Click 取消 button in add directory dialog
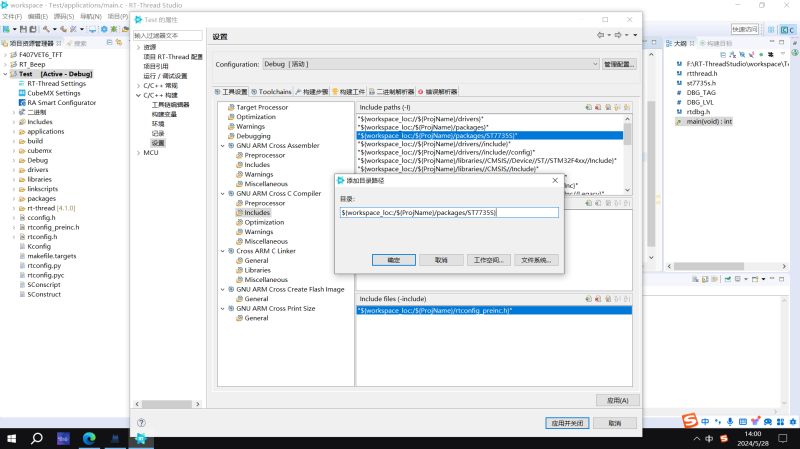This screenshot has height=449, width=800. tap(441, 260)
